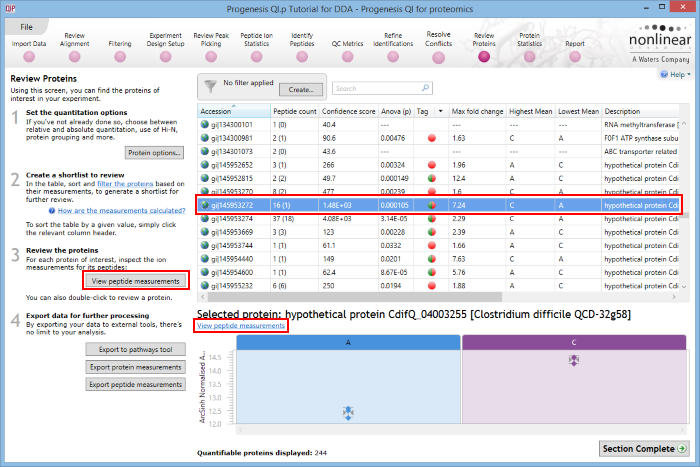Open the Filtering workflow step
This screenshot has height=467, width=700.
click(120, 57)
